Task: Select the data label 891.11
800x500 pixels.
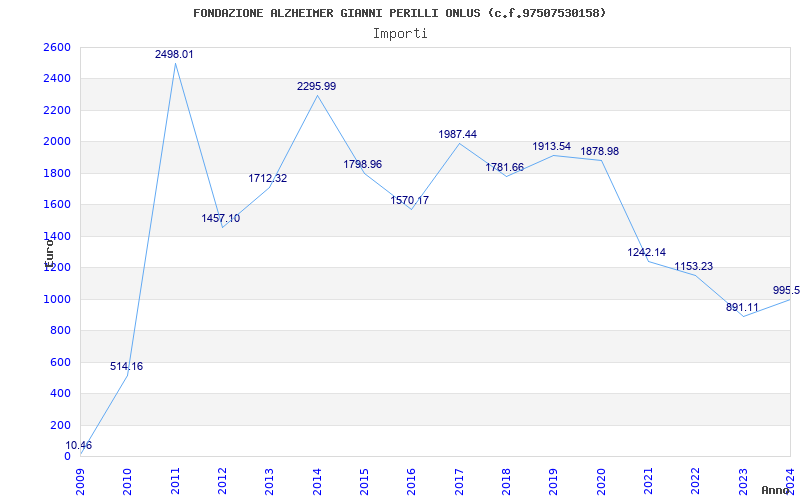Action: 742,307
